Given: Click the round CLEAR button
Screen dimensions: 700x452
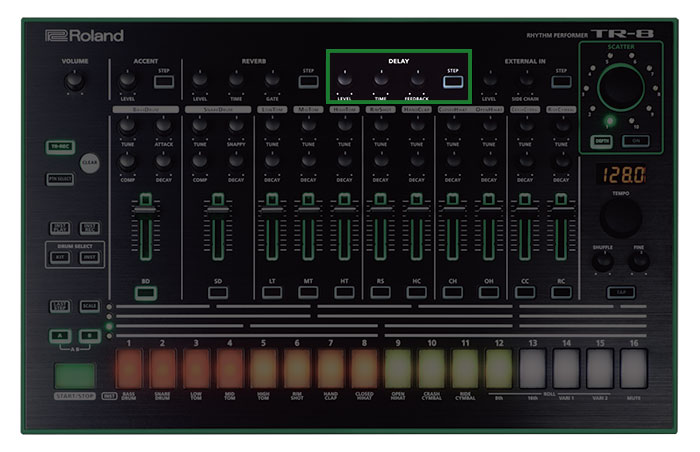Looking at the screenshot, I should pos(90,163).
